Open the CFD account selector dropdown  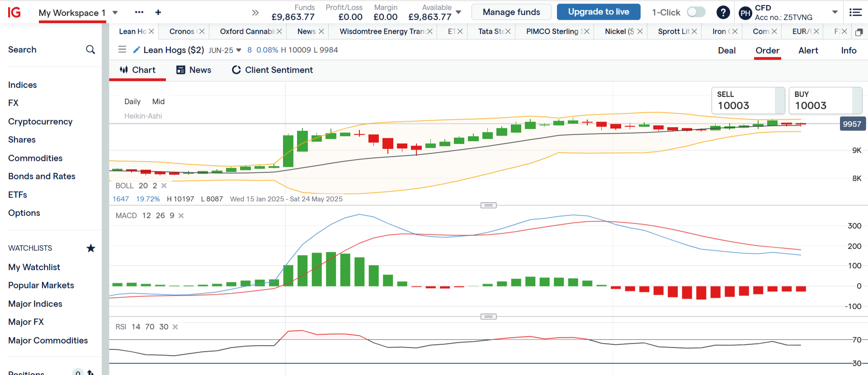click(x=835, y=12)
